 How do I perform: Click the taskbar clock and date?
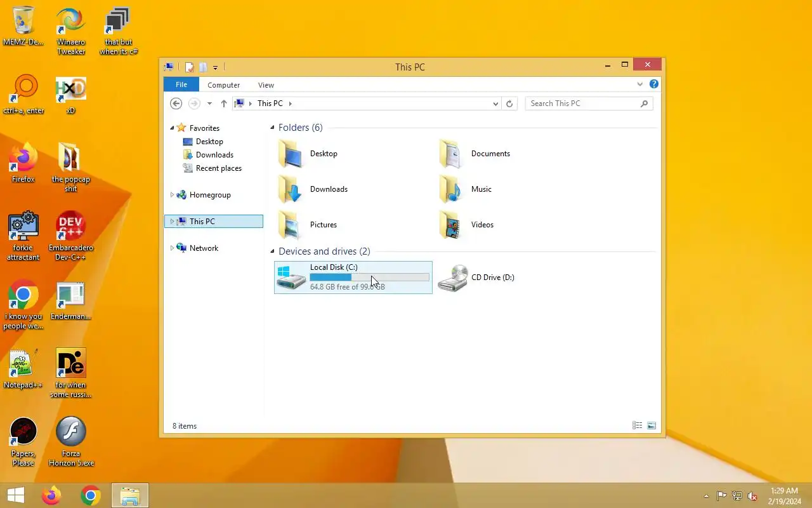pos(784,496)
